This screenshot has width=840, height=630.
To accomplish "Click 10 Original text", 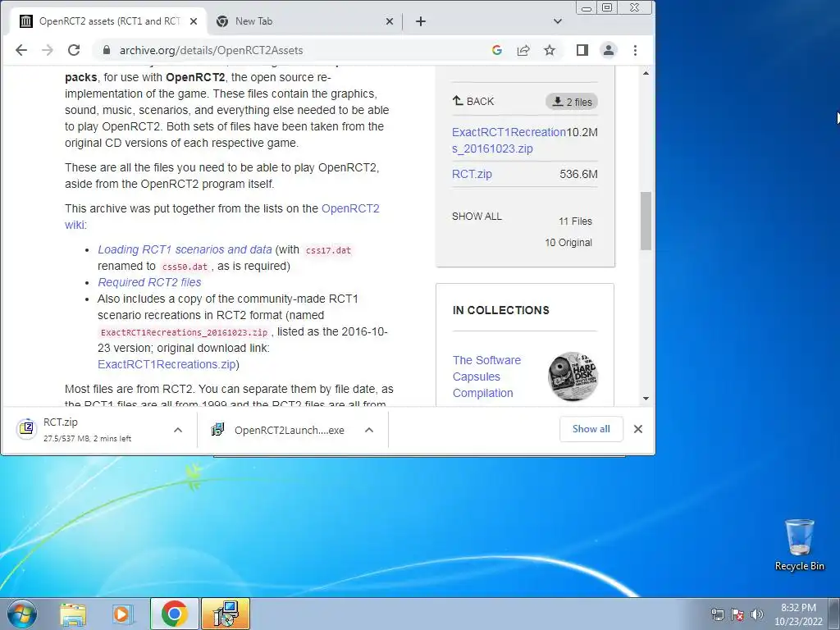I will coord(568,243).
